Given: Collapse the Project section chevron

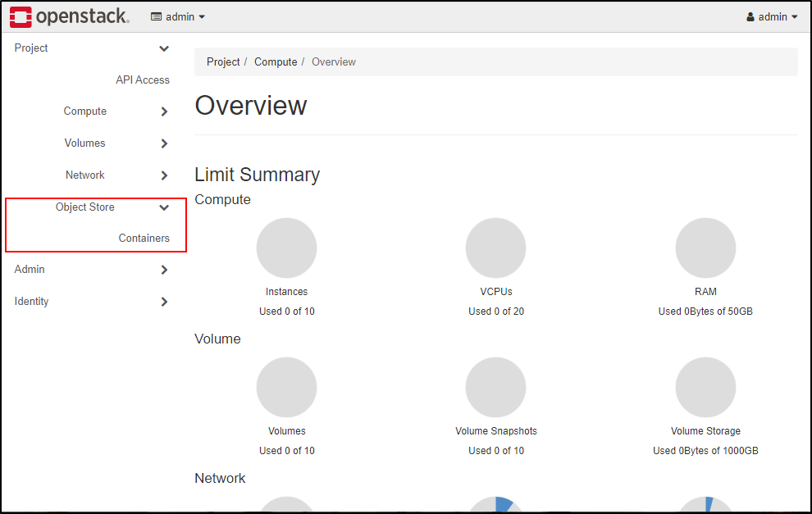Looking at the screenshot, I should pos(164,48).
